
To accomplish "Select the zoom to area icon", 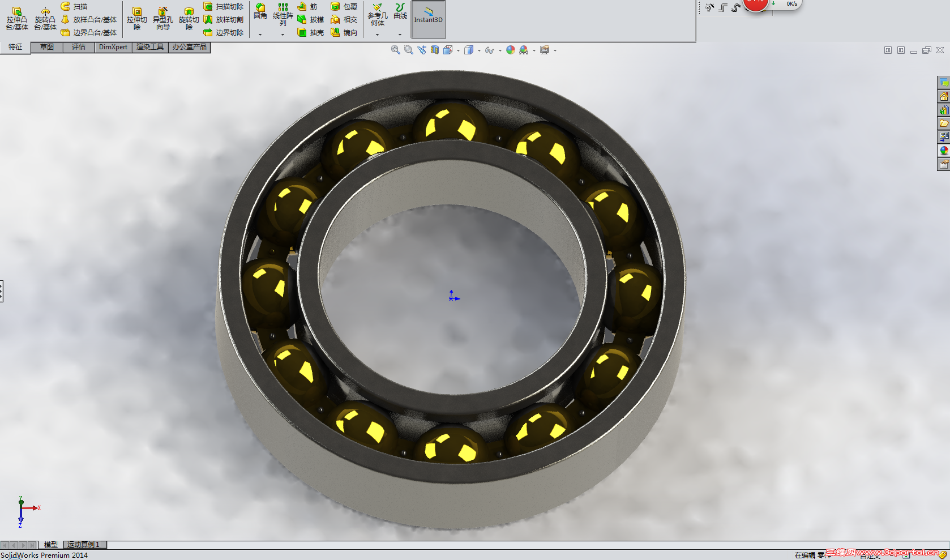I will [408, 50].
